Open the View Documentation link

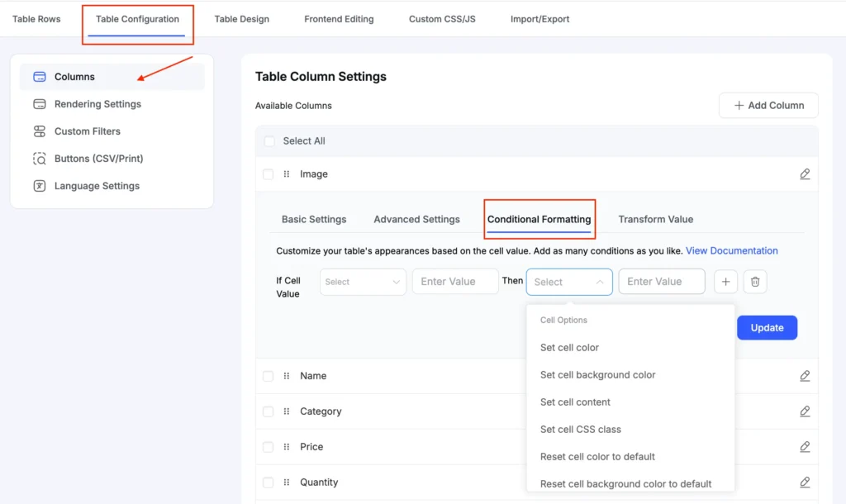731,250
